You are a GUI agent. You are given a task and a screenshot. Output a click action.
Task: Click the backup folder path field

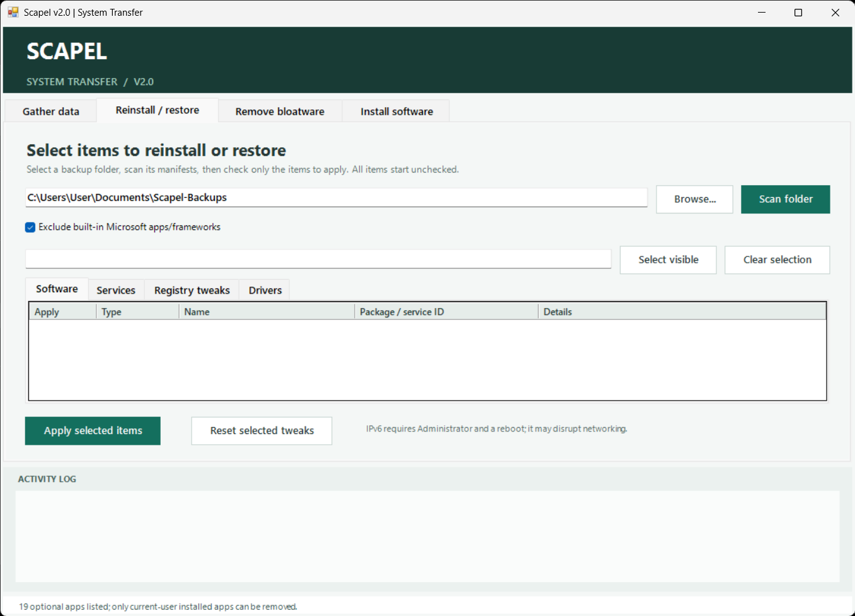(336, 197)
